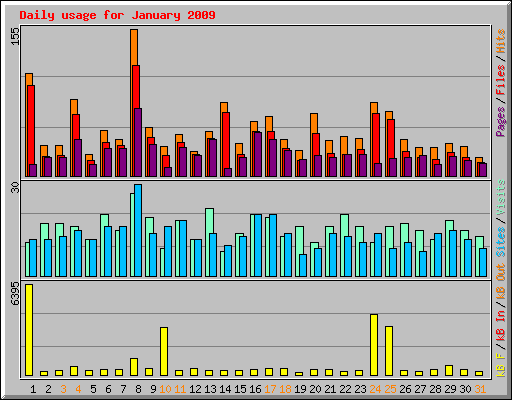Click the red files bar for day 14

(x=226, y=140)
